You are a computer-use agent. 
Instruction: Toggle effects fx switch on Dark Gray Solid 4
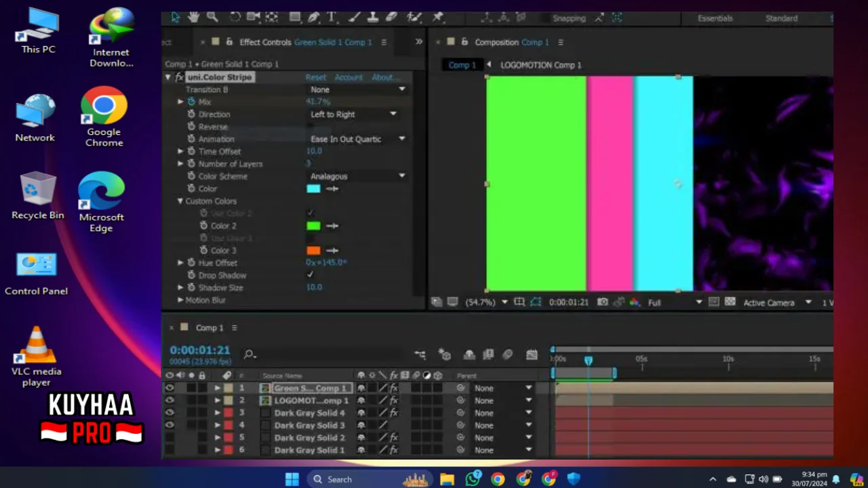(394, 413)
